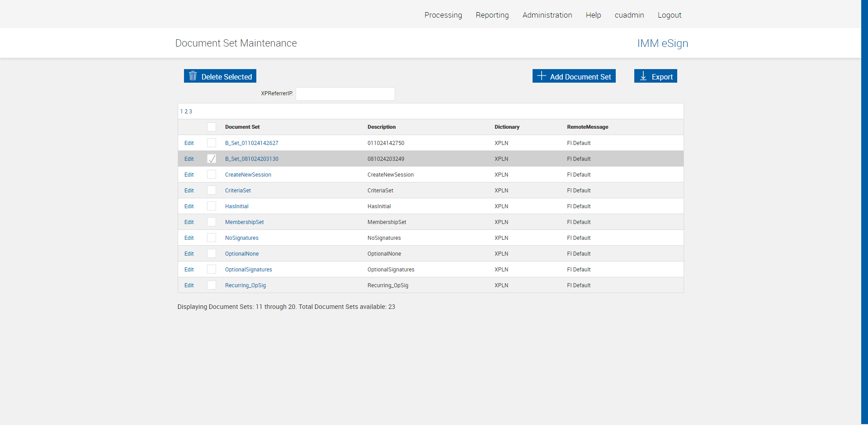868x425 pixels.
Task: Expand the Administration menu
Action: 547,15
